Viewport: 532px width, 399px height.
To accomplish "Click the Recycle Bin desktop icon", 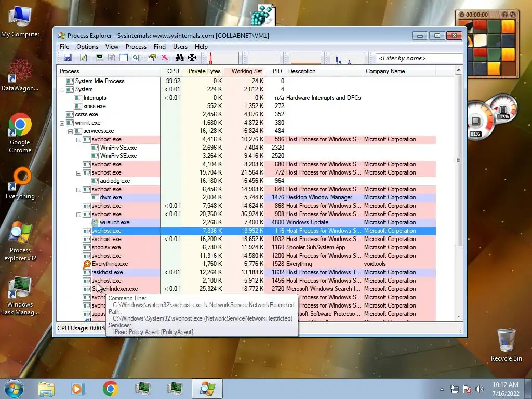I will 506,345.
